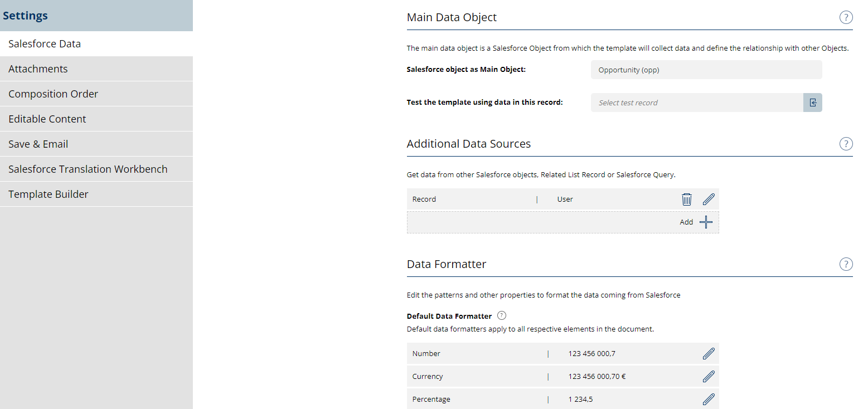Edit the User record data source

click(709, 199)
